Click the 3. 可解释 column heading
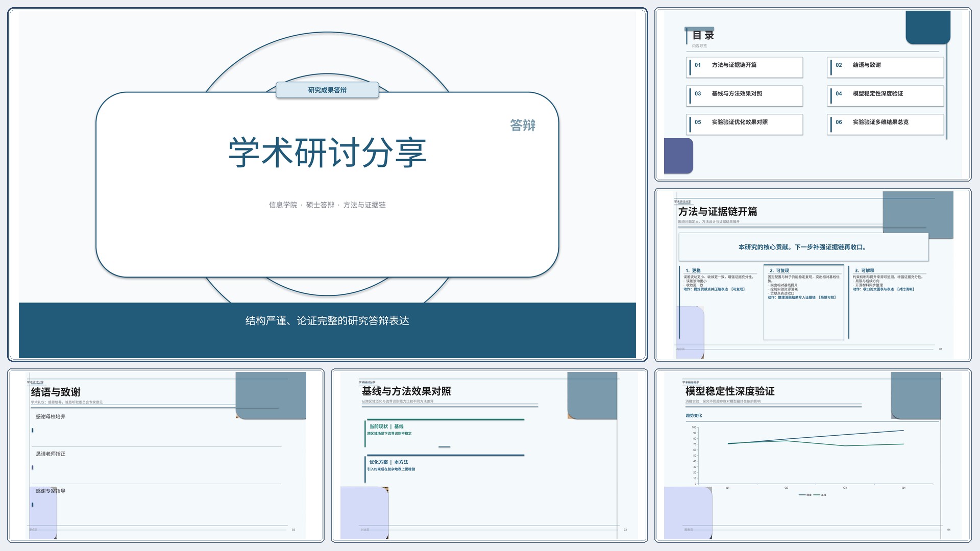 pyautogui.click(x=865, y=270)
